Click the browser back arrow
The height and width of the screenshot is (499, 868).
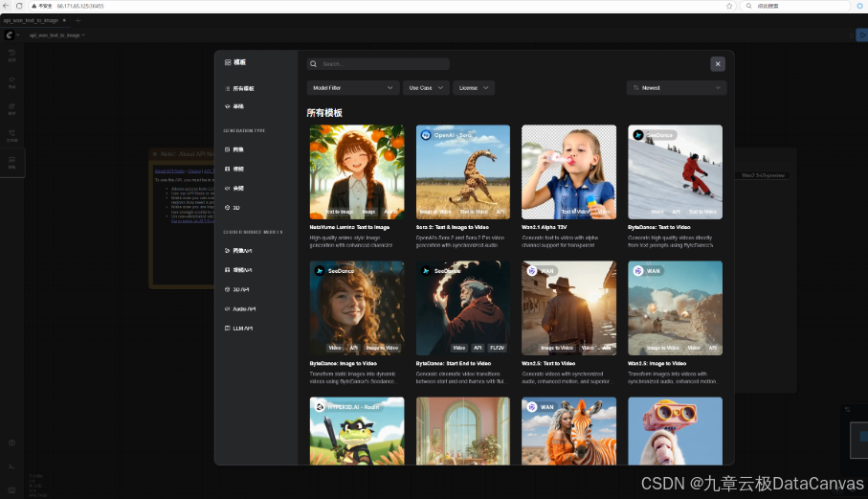(6, 6)
